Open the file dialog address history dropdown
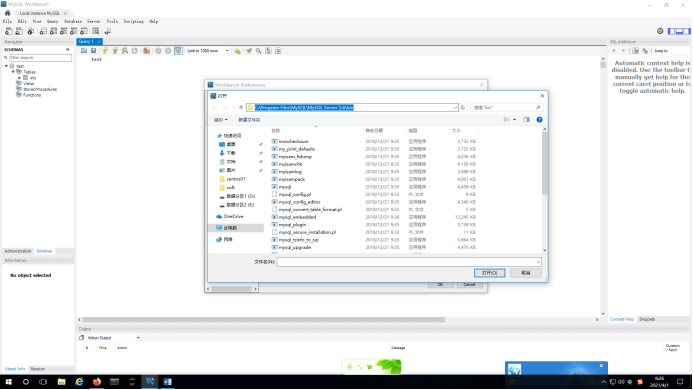Viewport: 693px width, 390px height. [455, 107]
